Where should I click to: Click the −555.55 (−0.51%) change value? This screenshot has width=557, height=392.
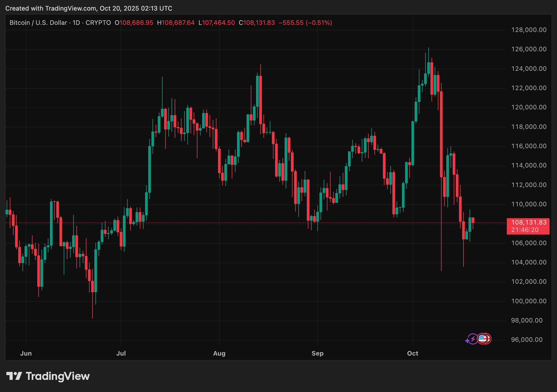[305, 23]
